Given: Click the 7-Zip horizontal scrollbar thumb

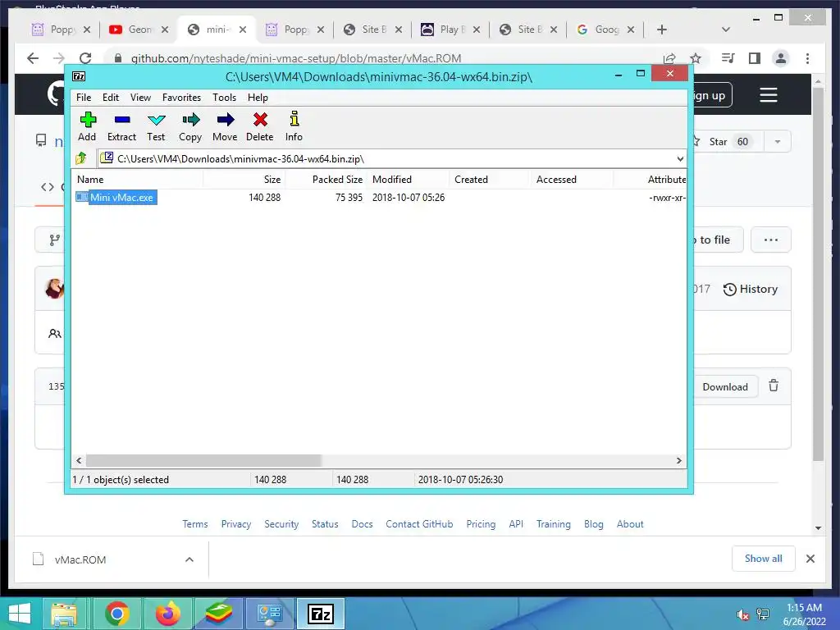Looking at the screenshot, I should [x=203, y=460].
